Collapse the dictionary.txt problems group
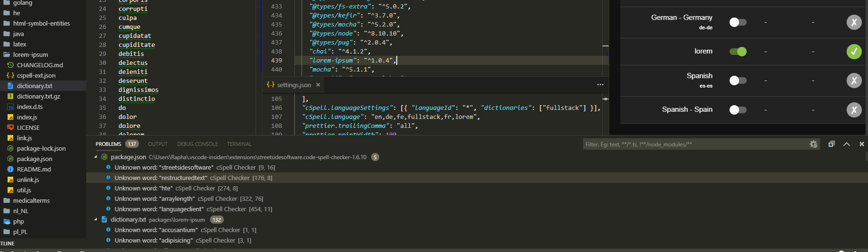 (x=95, y=219)
